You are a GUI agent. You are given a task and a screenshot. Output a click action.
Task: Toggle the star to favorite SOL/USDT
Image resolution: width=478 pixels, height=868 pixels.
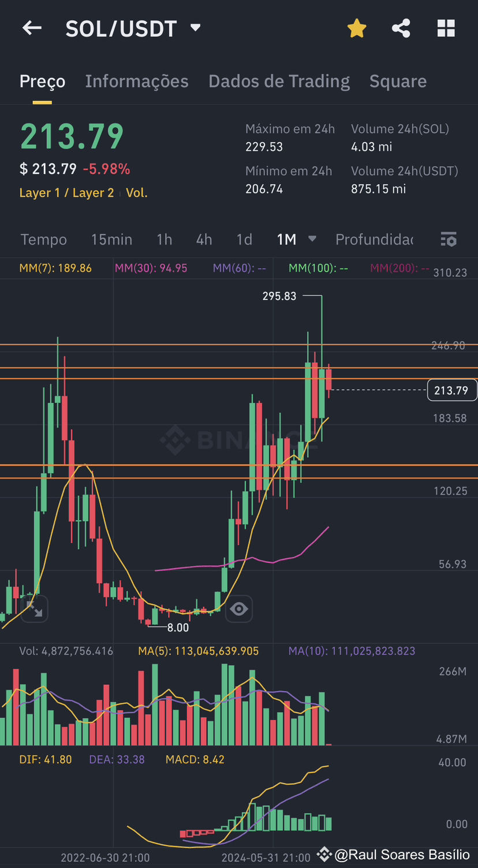357,28
